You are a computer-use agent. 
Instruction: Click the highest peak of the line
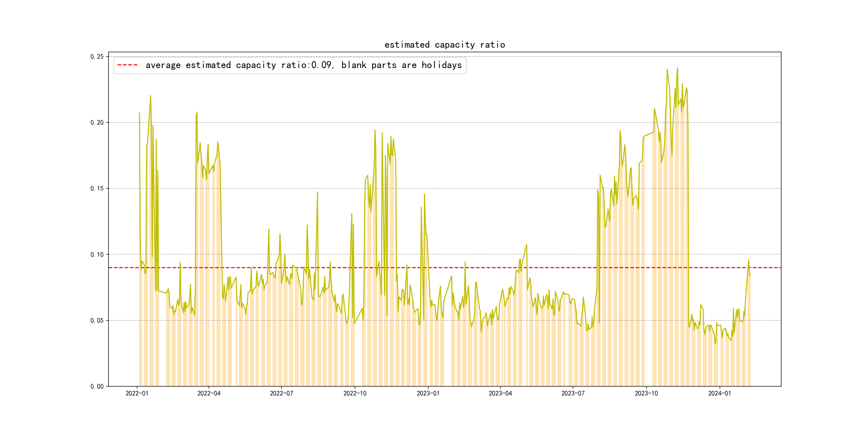(x=677, y=68)
